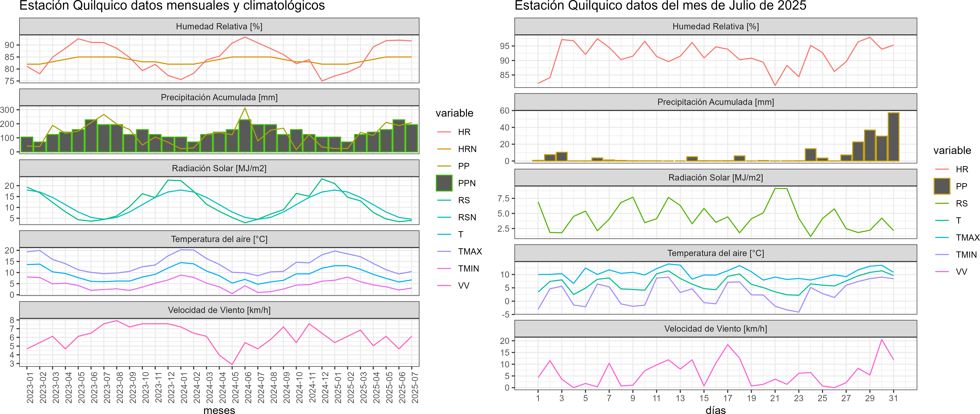Click the monthly 'Radiación Solar [MJ/m2]' panel header

click(x=219, y=168)
